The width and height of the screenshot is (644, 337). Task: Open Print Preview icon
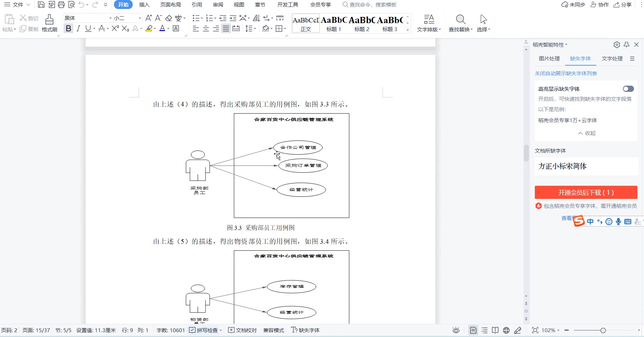click(72, 4)
